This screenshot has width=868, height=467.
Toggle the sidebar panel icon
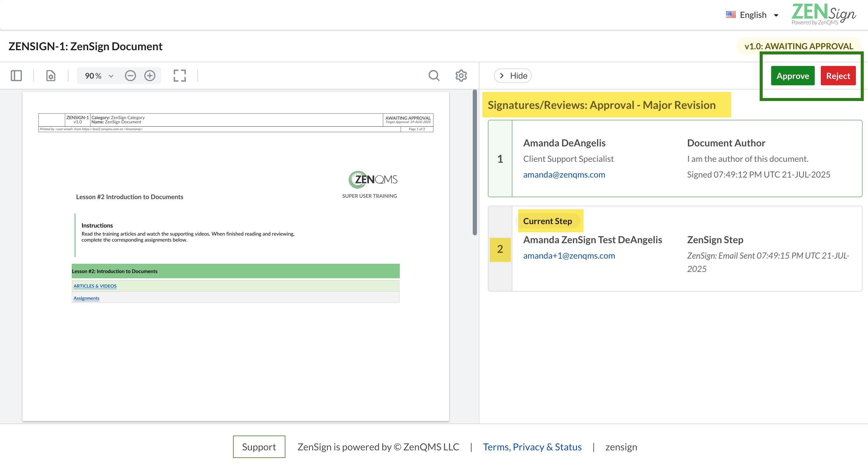click(x=16, y=76)
